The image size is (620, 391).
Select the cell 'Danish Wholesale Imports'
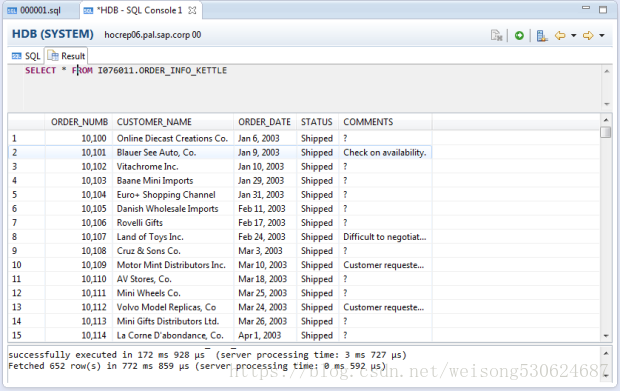(x=173, y=209)
